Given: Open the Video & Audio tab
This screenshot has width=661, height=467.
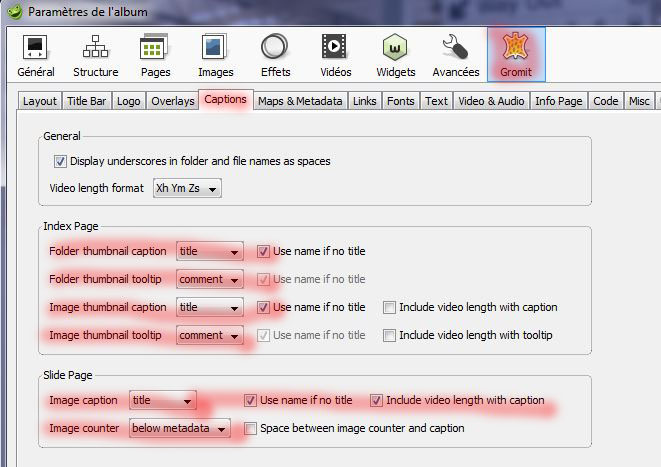Looking at the screenshot, I should click(491, 101).
